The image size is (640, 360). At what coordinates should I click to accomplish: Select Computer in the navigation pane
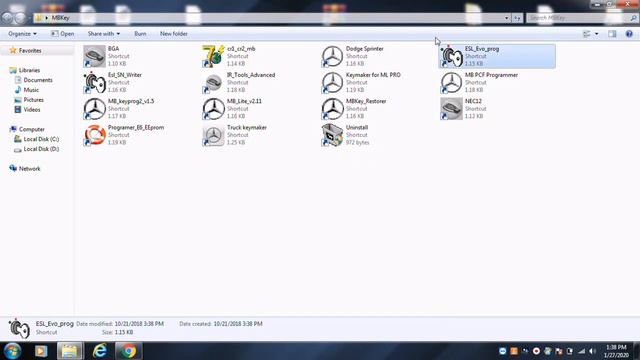click(x=31, y=129)
